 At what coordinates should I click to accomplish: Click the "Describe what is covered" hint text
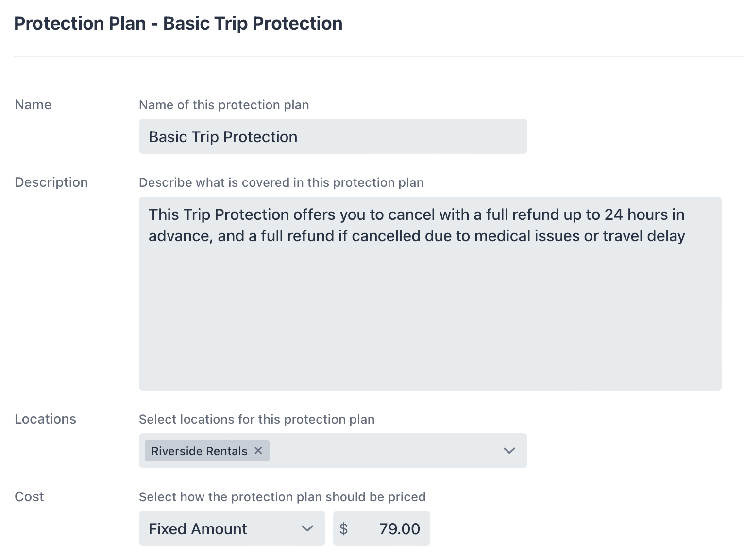click(281, 183)
